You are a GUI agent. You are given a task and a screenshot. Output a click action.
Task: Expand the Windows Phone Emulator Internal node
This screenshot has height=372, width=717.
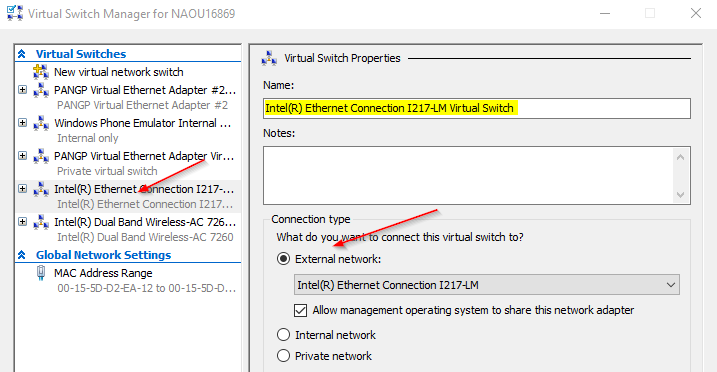[x=22, y=122]
